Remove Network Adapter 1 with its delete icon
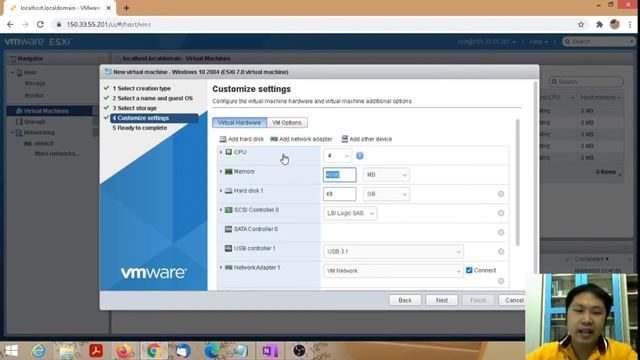Image resolution: width=640 pixels, height=360 pixels. (x=501, y=281)
